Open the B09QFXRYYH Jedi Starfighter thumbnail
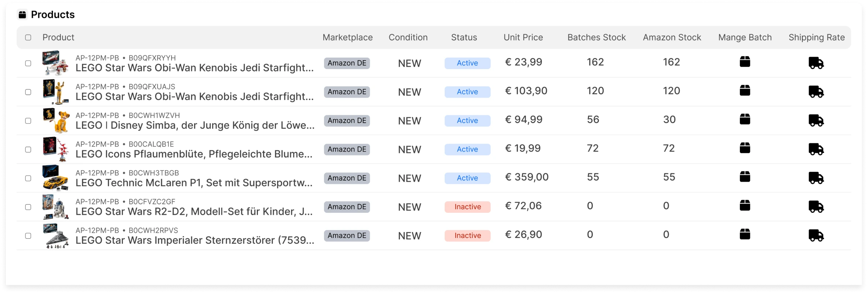Screen dimensions: 868x294 pos(55,63)
